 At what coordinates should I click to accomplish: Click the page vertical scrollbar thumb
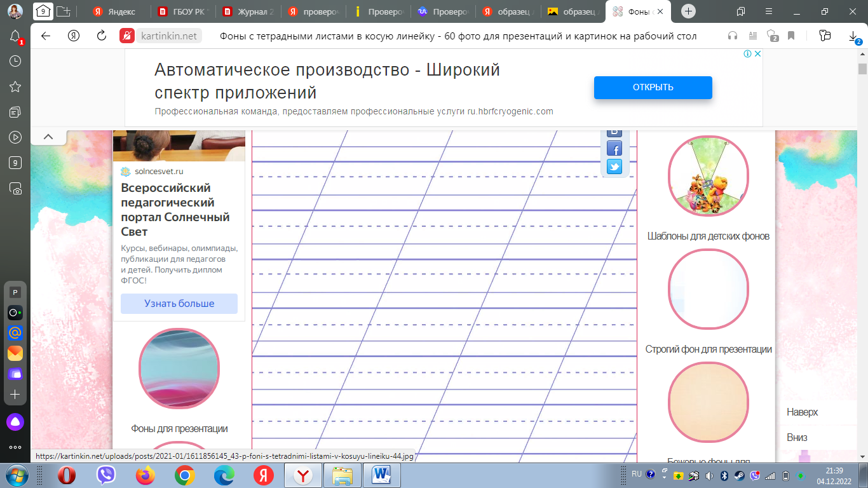[862, 69]
